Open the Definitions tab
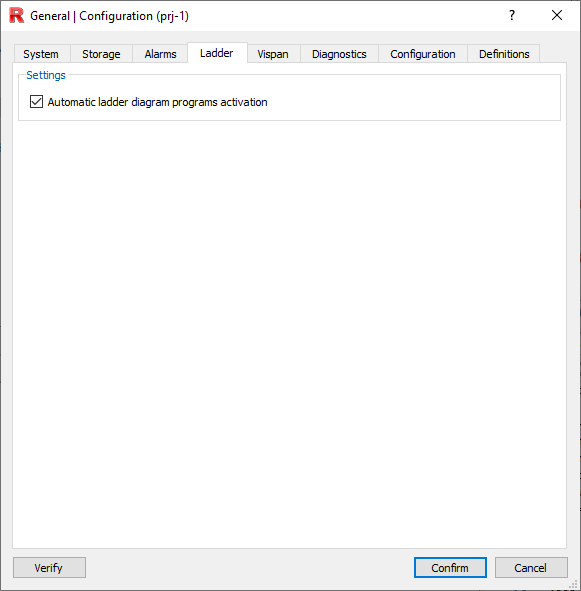Viewport: 581px width, 591px height. 504,54
